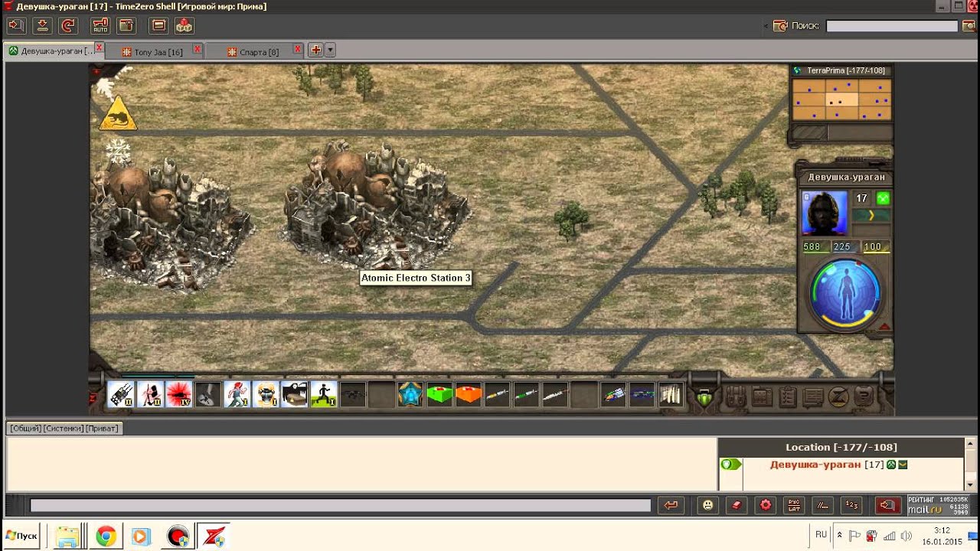Click the red cubes toolbar icon
980x551 pixels.
click(x=184, y=25)
